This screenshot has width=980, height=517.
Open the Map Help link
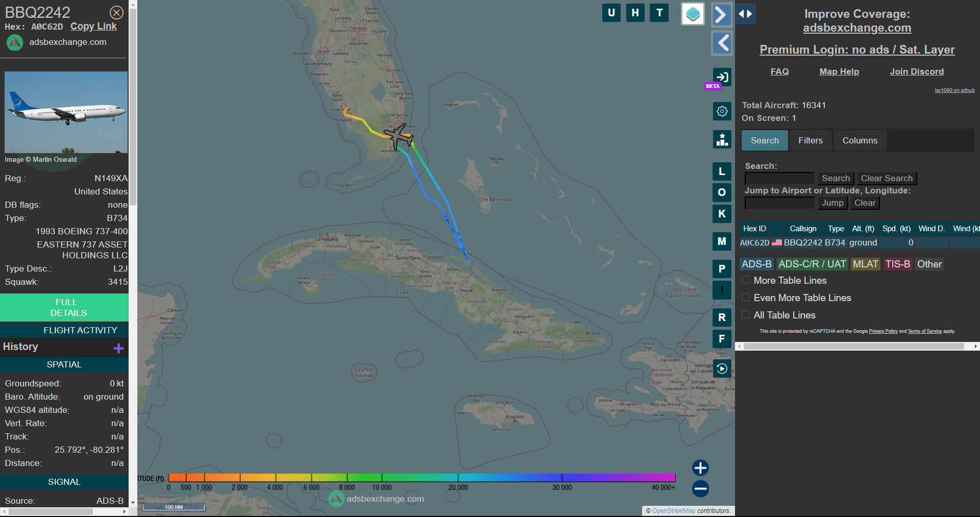pyautogui.click(x=839, y=71)
